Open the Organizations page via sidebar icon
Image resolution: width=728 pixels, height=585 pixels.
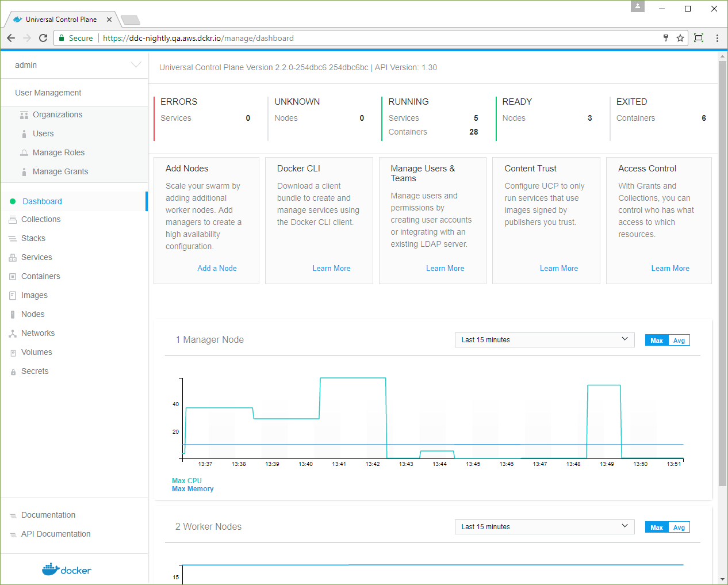coord(24,114)
